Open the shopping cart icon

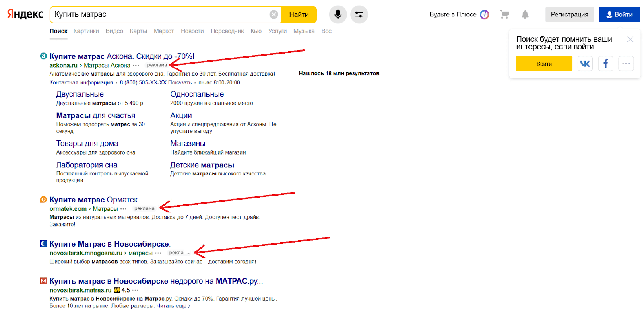[x=504, y=14]
